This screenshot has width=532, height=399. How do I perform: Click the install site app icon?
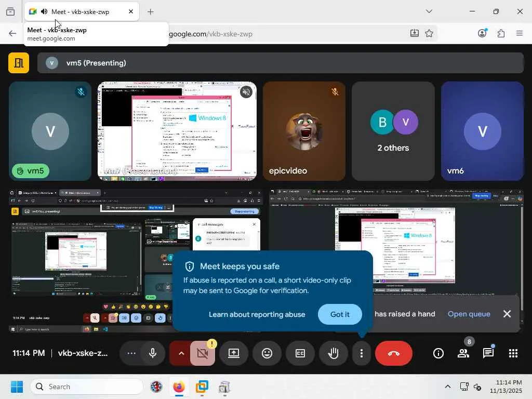click(414, 33)
